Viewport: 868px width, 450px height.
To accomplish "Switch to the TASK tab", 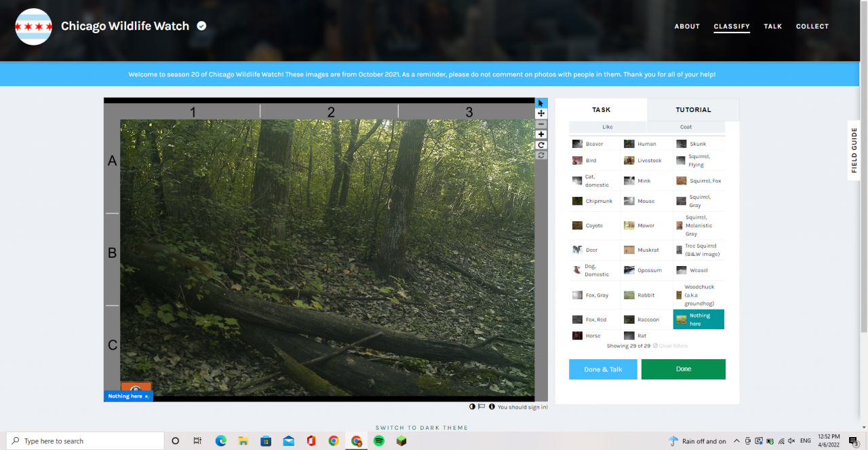I will [x=601, y=109].
